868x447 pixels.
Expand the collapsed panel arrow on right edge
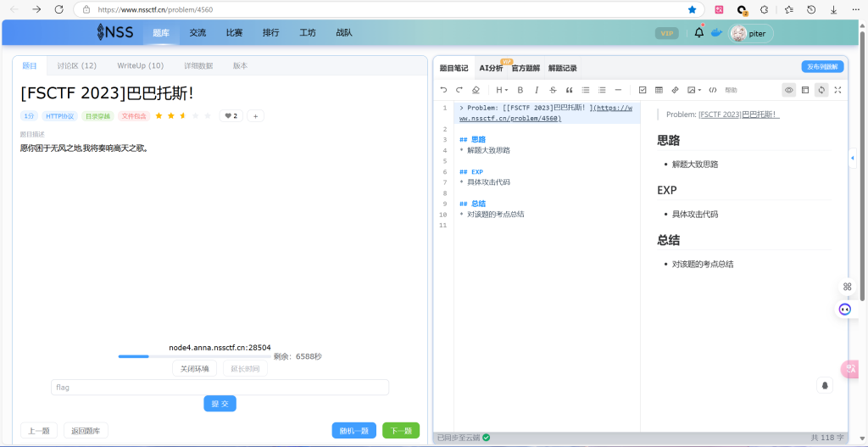(853, 158)
